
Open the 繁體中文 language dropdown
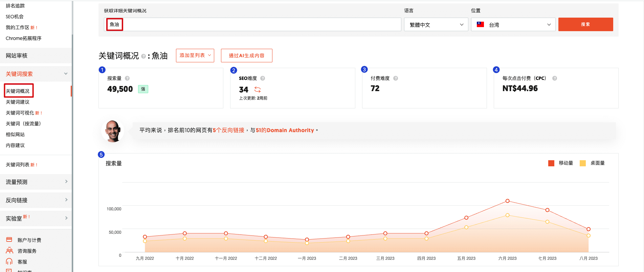(436, 25)
